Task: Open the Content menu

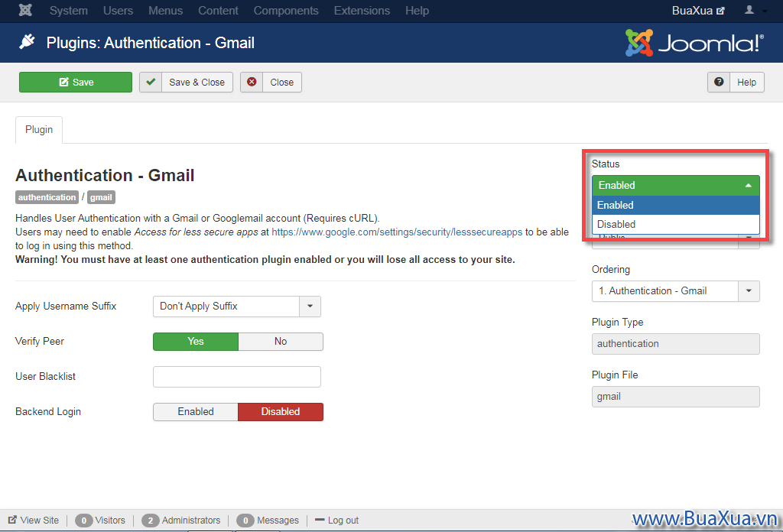Action: (218, 11)
